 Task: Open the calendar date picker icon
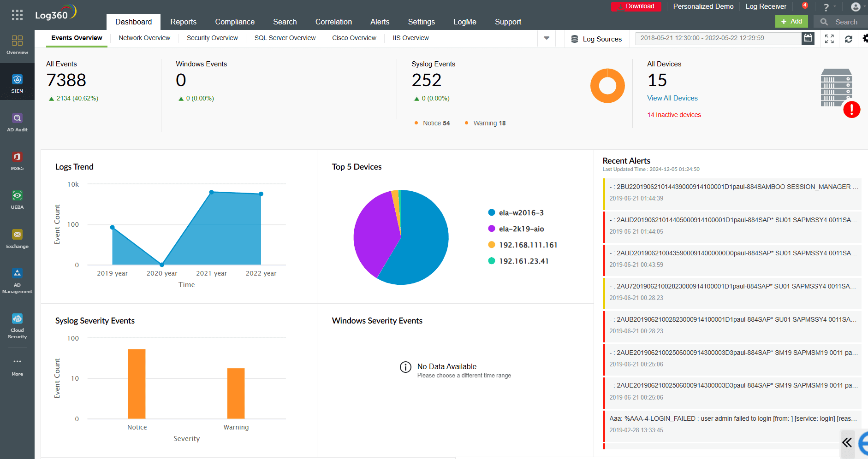[x=808, y=38]
